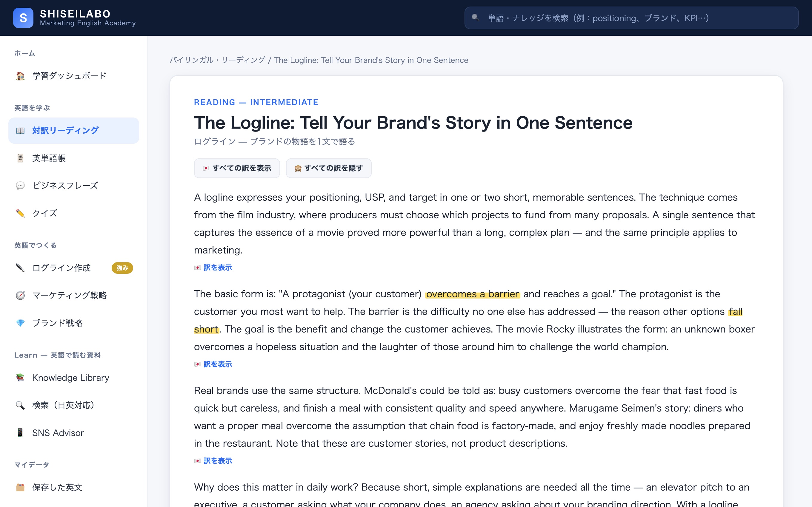Viewport: 812px width, 507px height.
Task: Click すべての訳を表示 button
Action: click(237, 168)
